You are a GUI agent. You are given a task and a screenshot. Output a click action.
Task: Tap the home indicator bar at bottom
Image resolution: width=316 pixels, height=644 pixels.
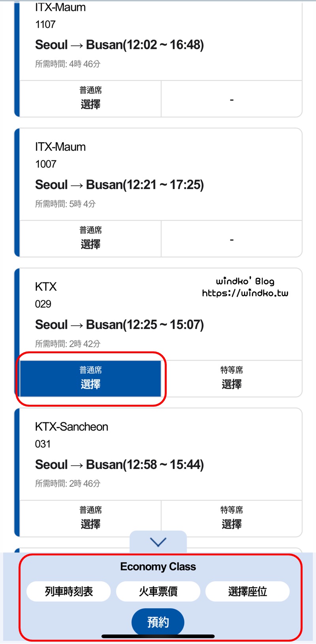click(158, 636)
